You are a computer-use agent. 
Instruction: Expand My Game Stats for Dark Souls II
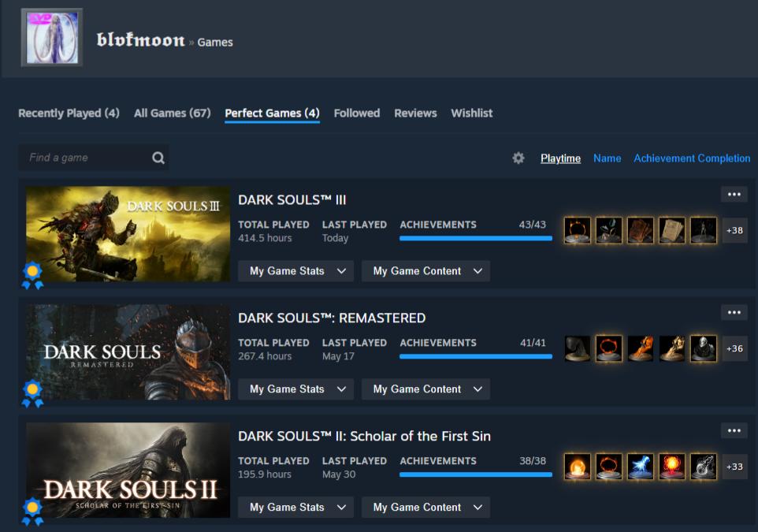point(295,507)
